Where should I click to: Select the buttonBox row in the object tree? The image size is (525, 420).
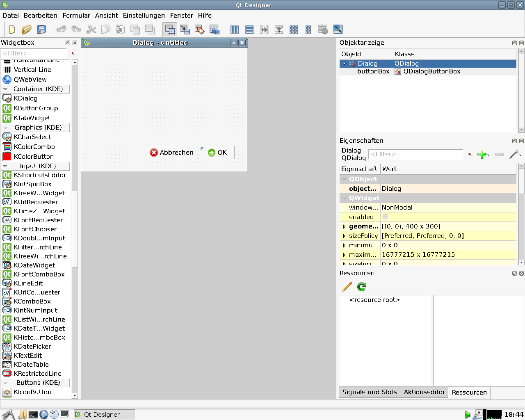428,71
